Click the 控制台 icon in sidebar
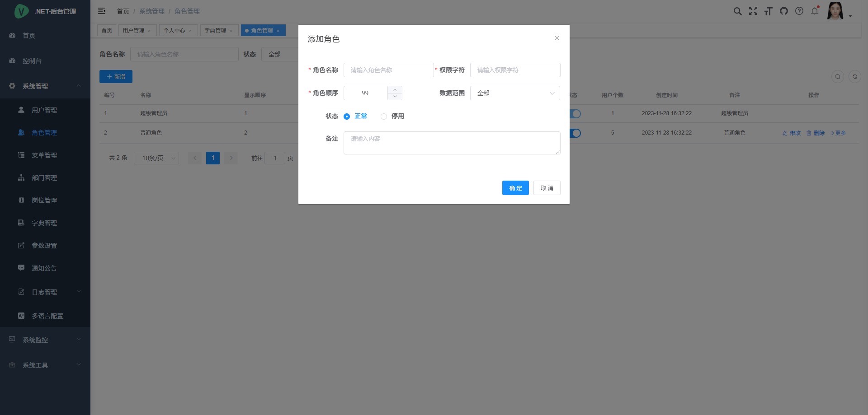868x415 pixels. 12,61
